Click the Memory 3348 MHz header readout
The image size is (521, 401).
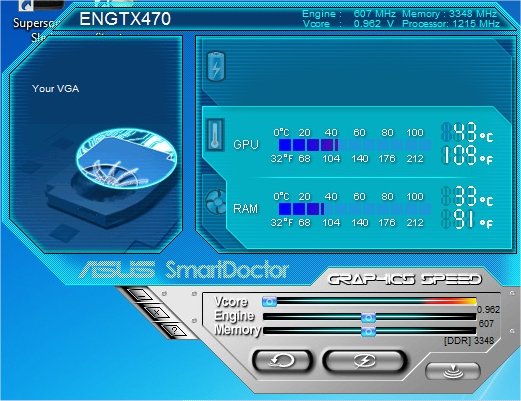[450, 14]
